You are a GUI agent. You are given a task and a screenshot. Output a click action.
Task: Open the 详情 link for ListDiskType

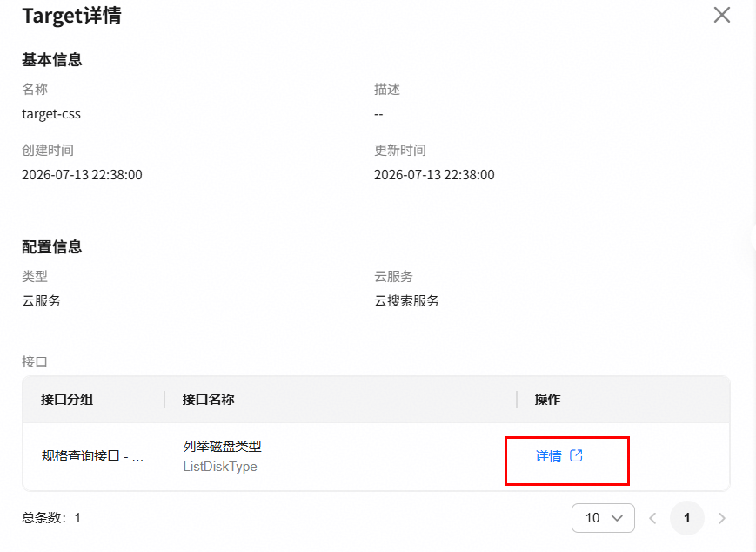click(x=549, y=456)
